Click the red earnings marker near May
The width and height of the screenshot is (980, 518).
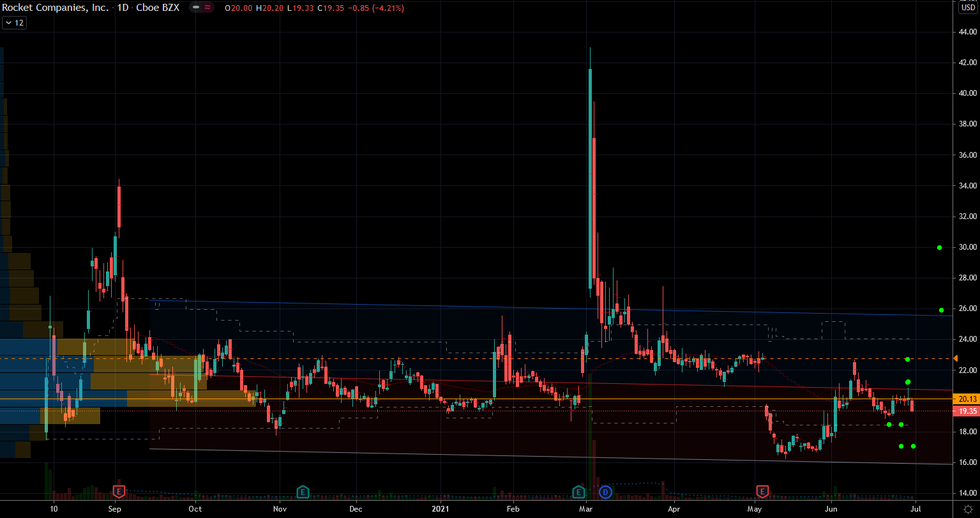(762, 491)
